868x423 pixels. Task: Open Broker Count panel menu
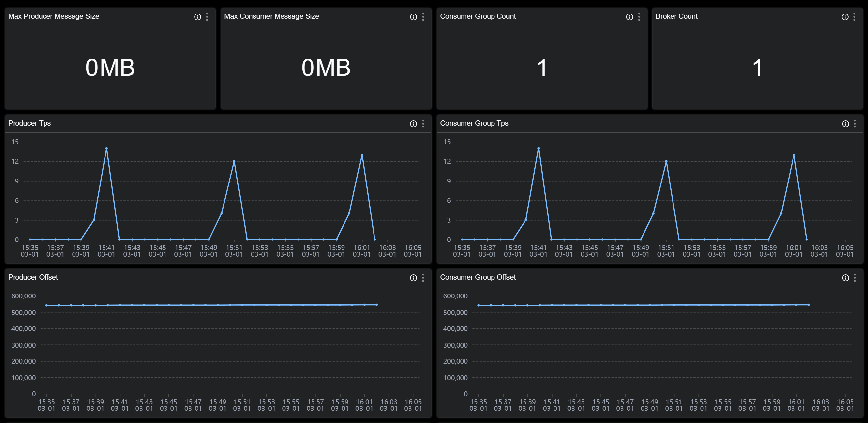pyautogui.click(x=854, y=17)
